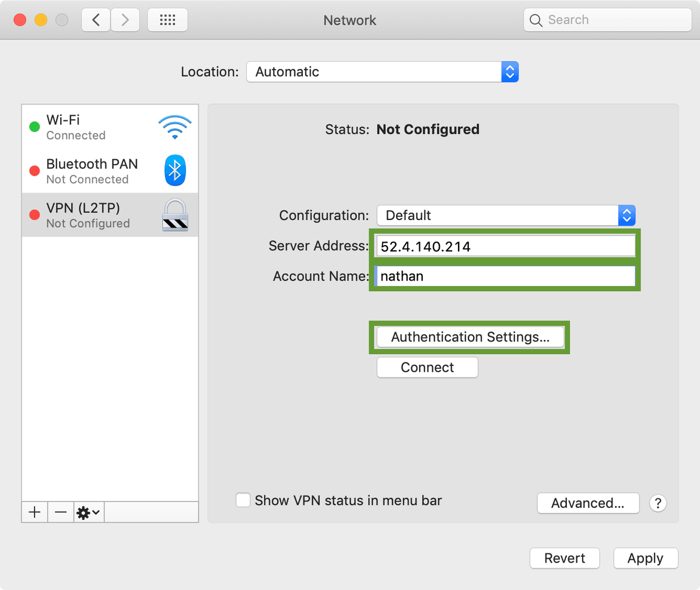Click the Bluetooth PAN icon
The image size is (700, 590).
pos(174,170)
